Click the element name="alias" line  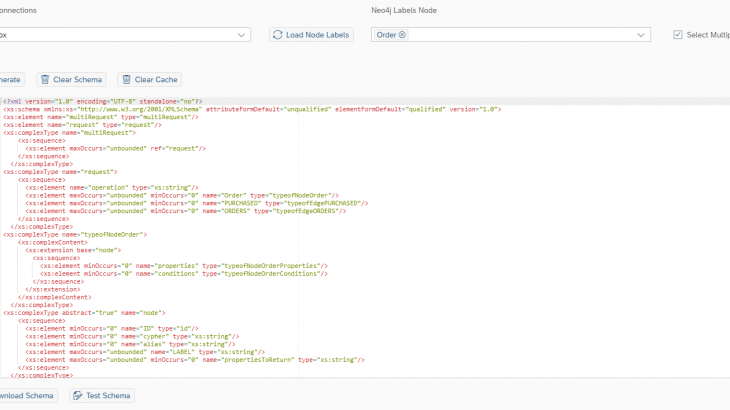coord(130,344)
